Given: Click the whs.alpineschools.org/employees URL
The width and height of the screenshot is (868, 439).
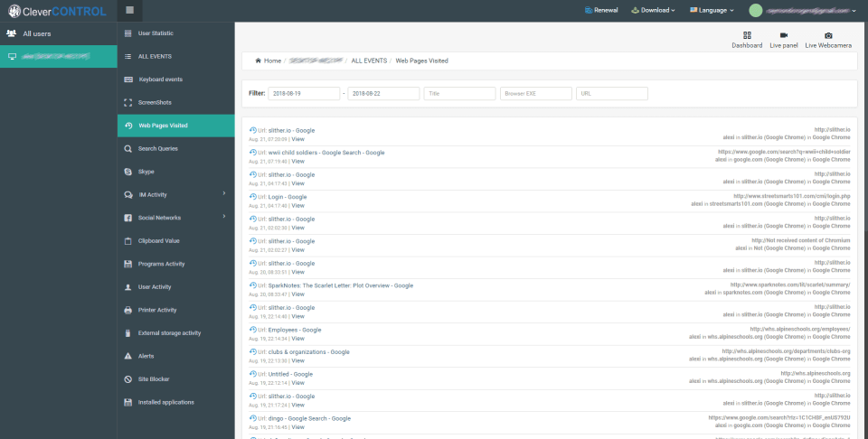Looking at the screenshot, I should [800, 329].
